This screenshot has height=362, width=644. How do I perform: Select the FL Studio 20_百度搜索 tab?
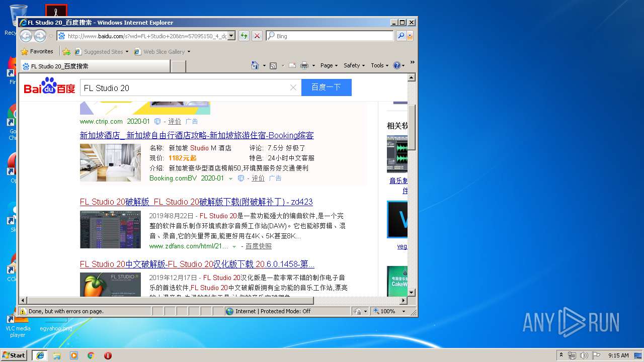95,66
